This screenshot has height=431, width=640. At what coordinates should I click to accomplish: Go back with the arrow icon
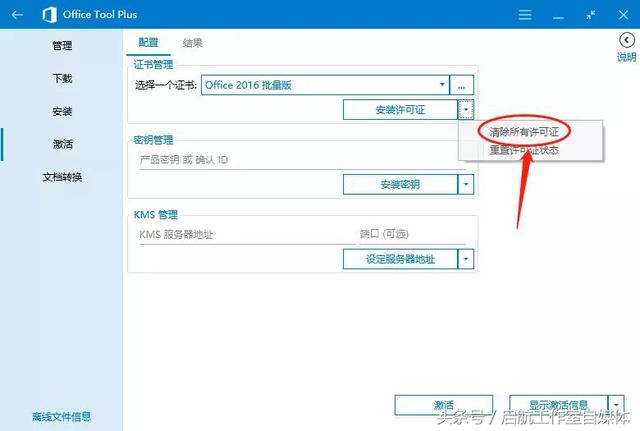[17, 15]
